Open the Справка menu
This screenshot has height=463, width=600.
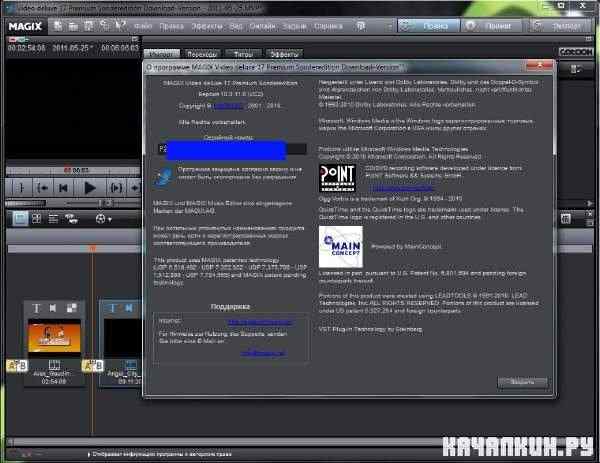[x=328, y=26]
